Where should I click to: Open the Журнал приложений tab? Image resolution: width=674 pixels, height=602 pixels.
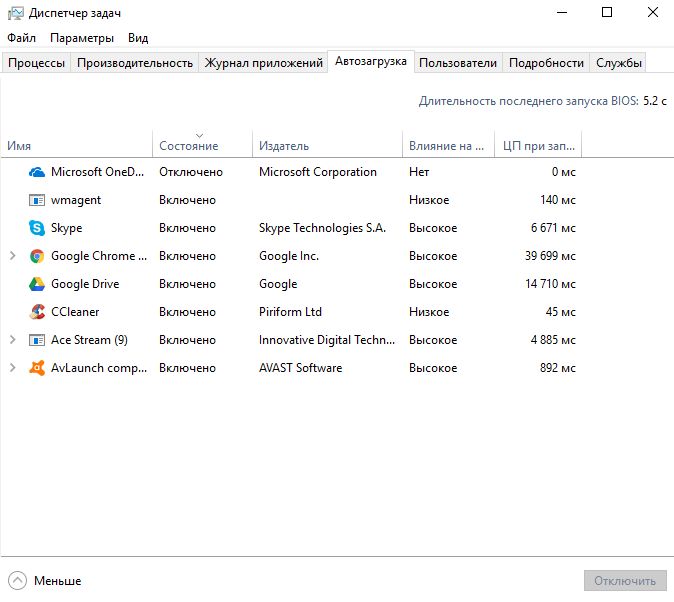click(x=263, y=63)
